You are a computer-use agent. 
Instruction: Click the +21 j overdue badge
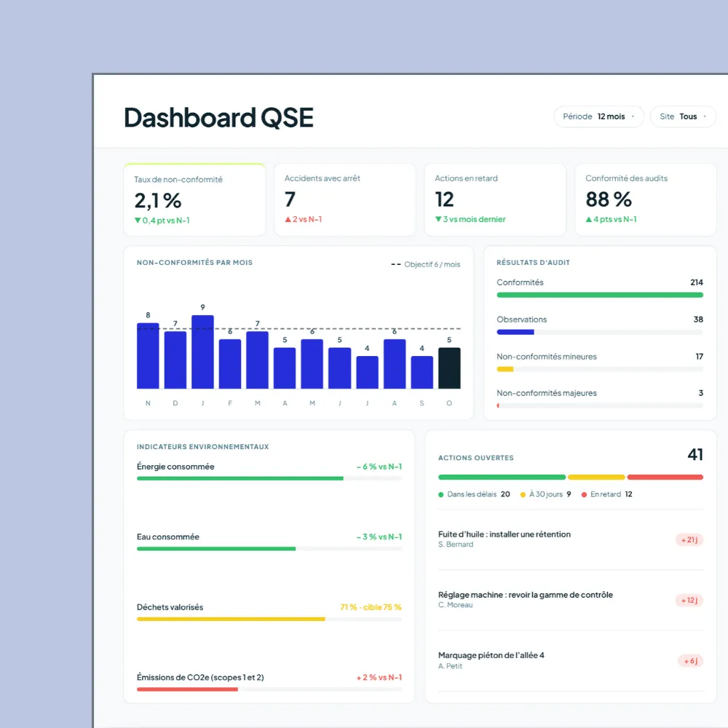coord(689,540)
